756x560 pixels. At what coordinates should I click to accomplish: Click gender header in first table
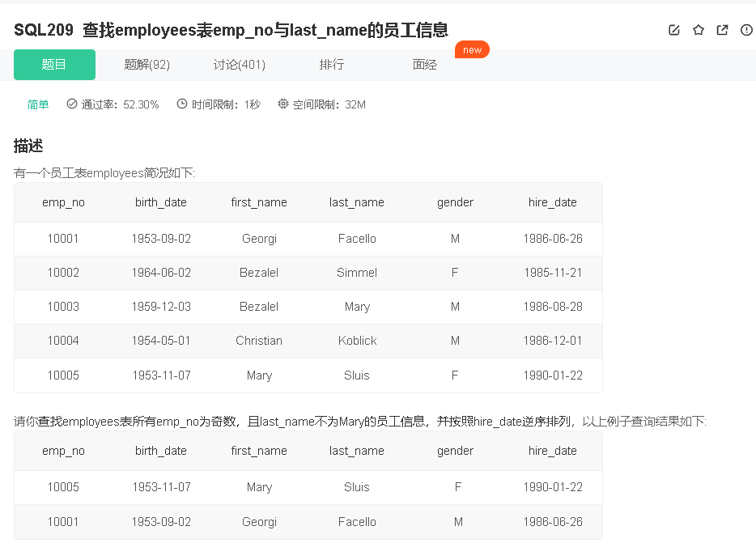click(455, 202)
